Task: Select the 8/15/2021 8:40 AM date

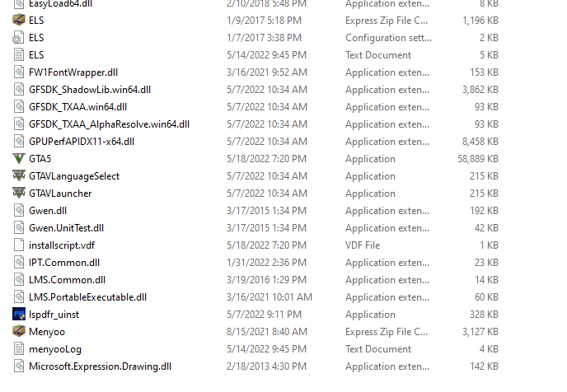Action: (267, 332)
